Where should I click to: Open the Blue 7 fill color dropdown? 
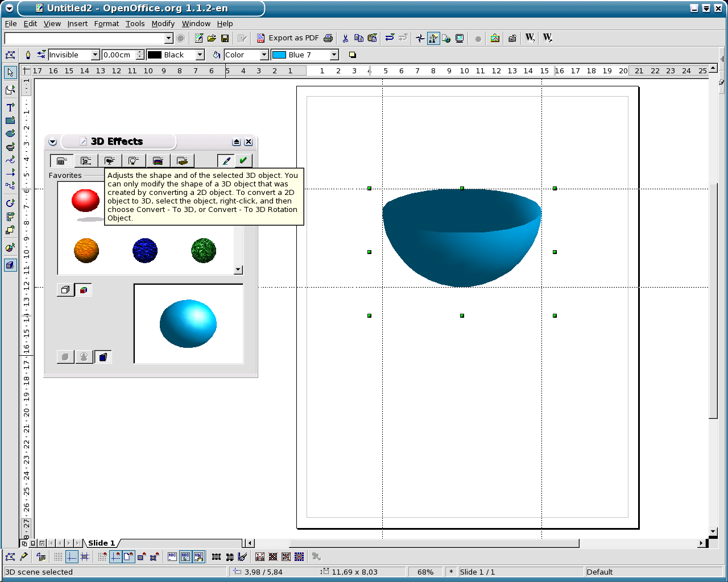[333, 55]
